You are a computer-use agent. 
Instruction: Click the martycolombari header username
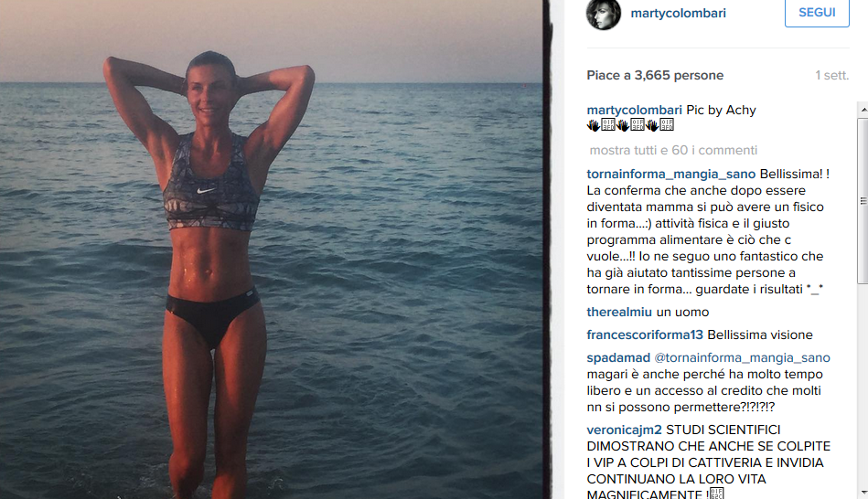coord(678,14)
